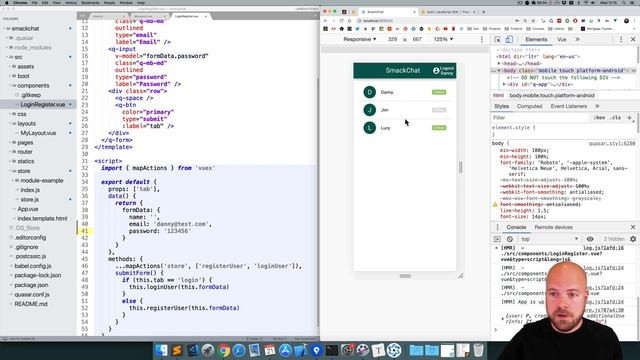Click the new style rule plus icon
The image size is (640, 360).
pos(629,118)
